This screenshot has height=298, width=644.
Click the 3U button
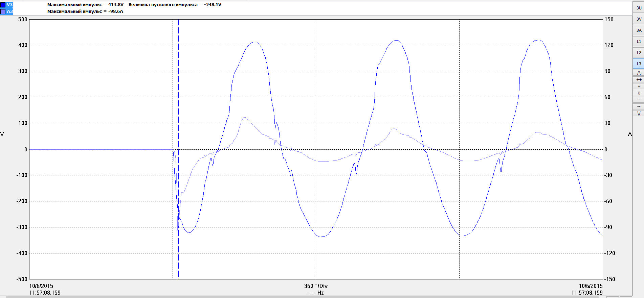tap(639, 8)
